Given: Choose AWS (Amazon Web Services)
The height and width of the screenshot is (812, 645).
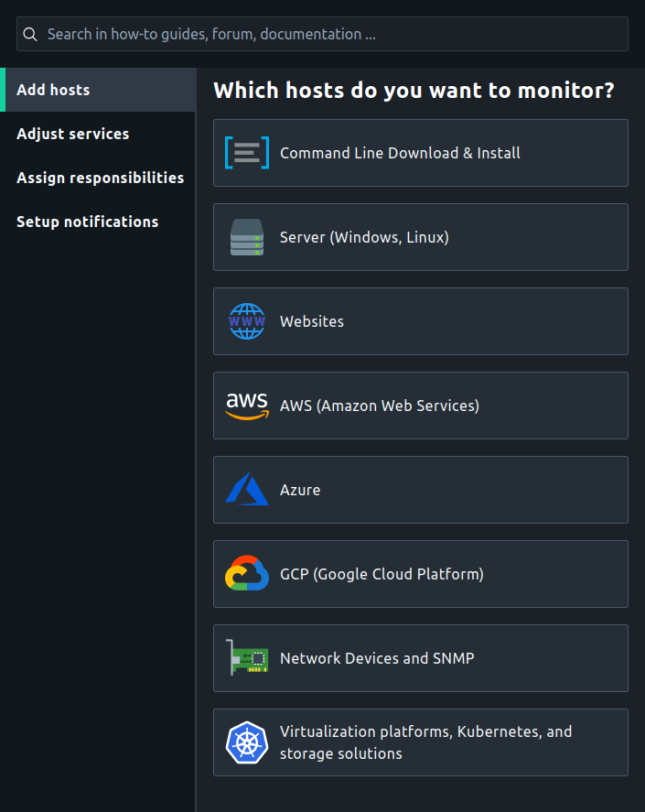Looking at the screenshot, I should [420, 406].
